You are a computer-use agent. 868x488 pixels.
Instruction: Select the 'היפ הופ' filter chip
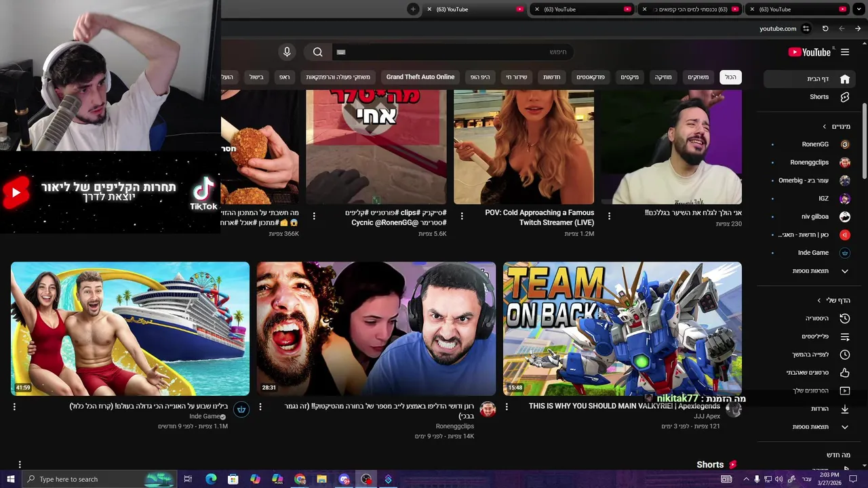(x=480, y=77)
